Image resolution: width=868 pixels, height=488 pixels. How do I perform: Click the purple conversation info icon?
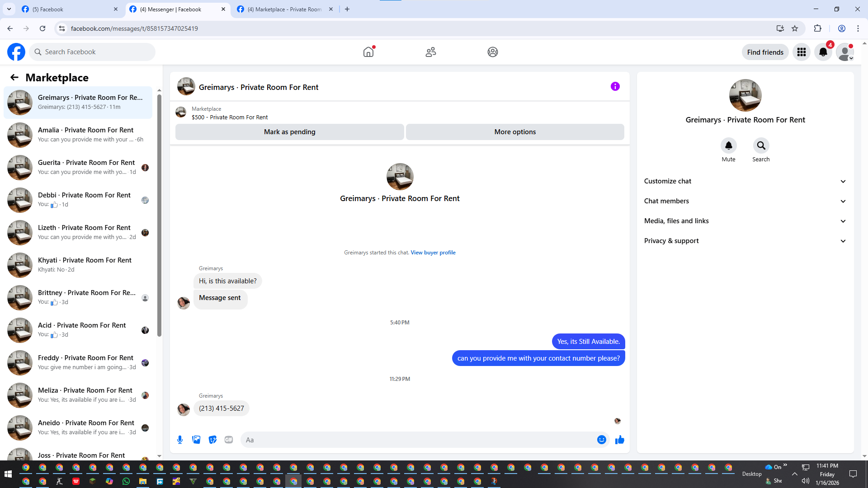615,86
